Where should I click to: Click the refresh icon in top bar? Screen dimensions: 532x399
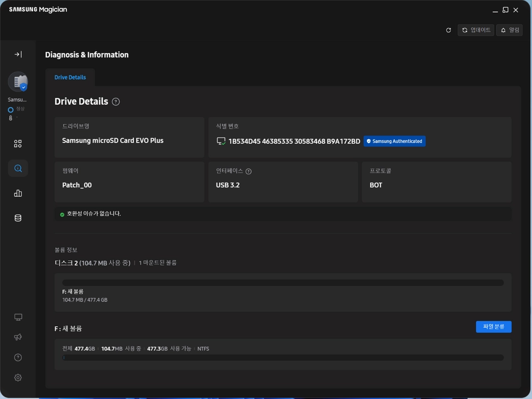[x=448, y=30]
